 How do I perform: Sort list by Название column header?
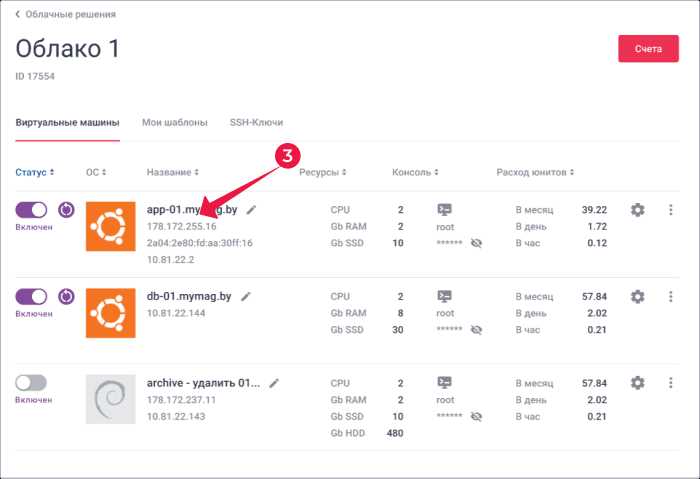[x=172, y=173]
